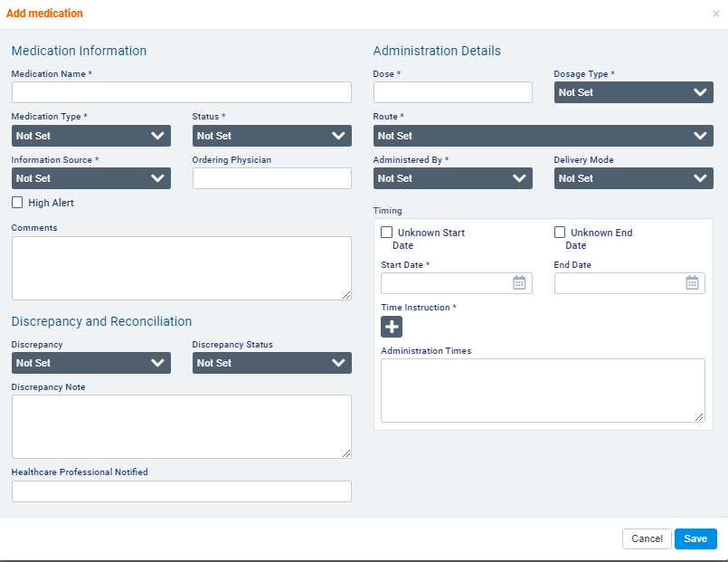Save the medication entry

(x=695, y=538)
